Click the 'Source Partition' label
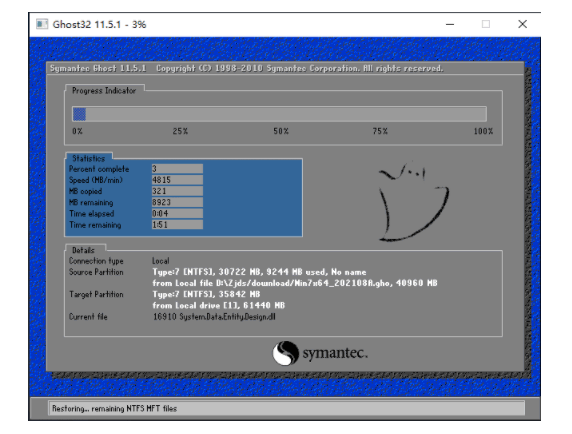The height and width of the screenshot is (434, 572). point(96,272)
